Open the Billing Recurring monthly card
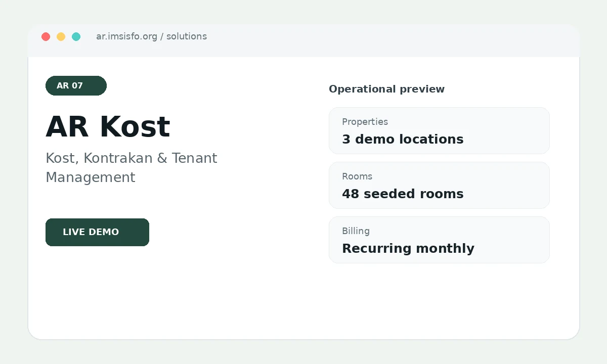The height and width of the screenshot is (364, 607). pos(439,240)
